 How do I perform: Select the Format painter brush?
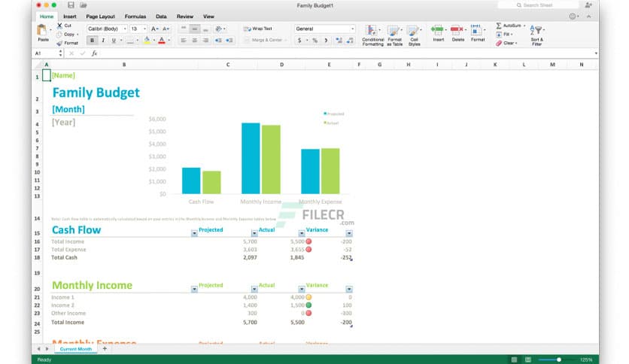point(59,43)
